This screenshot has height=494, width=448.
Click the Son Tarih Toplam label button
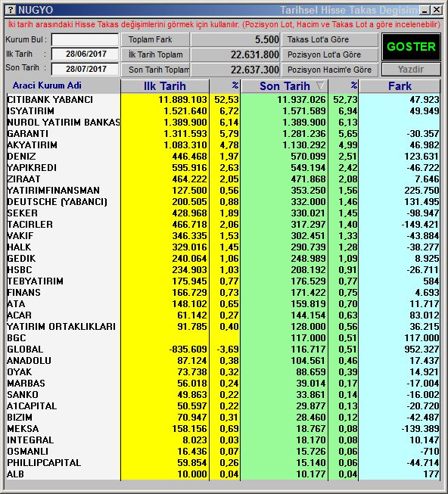tap(155, 70)
